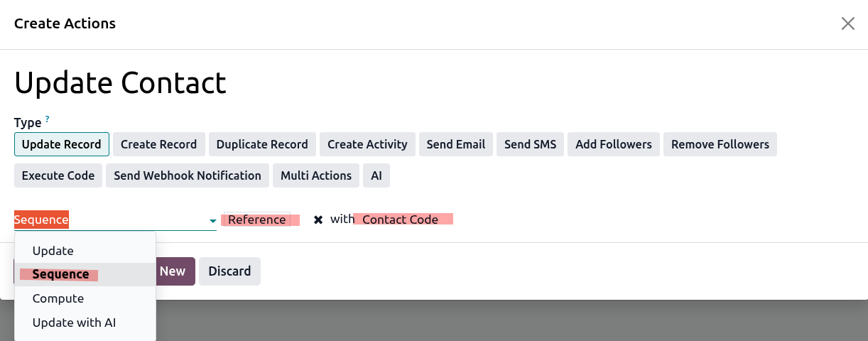
Task: Select Update with AI option
Action: click(74, 323)
